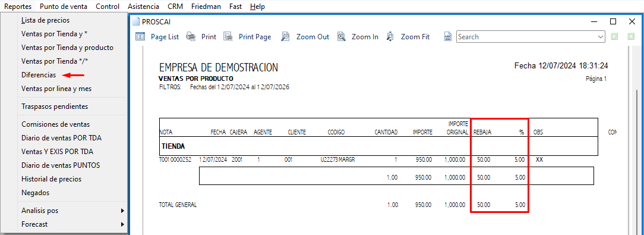
Task: Open the Punto de venta menu
Action: pos(63,7)
